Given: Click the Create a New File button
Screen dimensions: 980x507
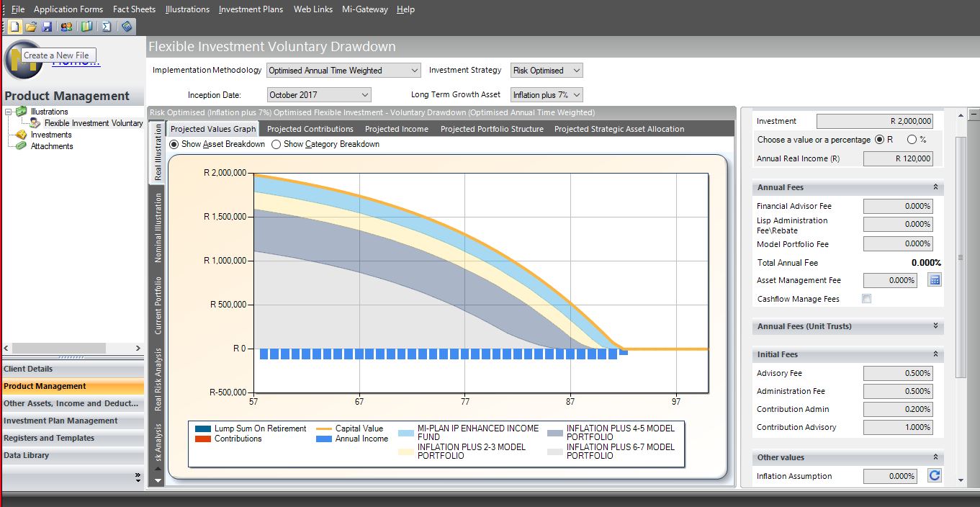Looking at the screenshot, I should pyautogui.click(x=55, y=55).
